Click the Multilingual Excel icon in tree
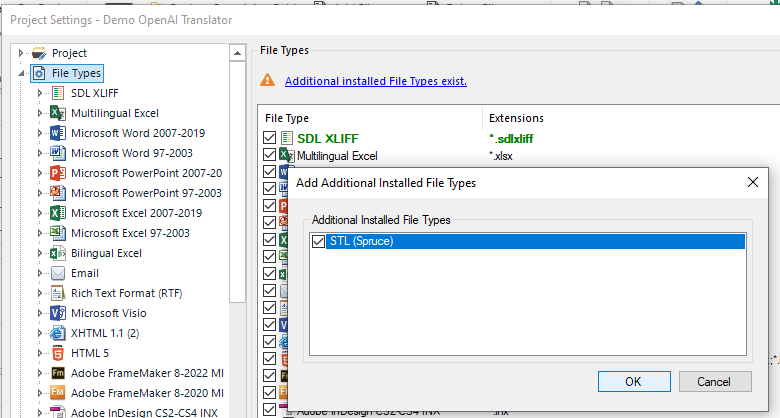Viewport: 780px width, 418px height. [x=58, y=113]
